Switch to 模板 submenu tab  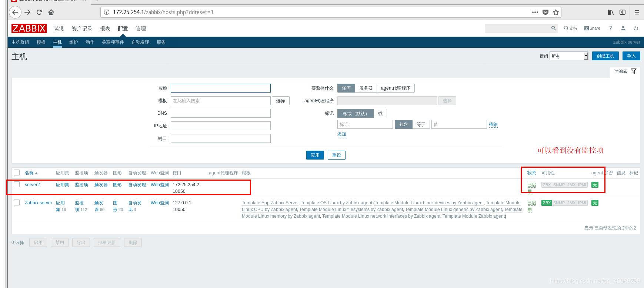[x=41, y=42]
